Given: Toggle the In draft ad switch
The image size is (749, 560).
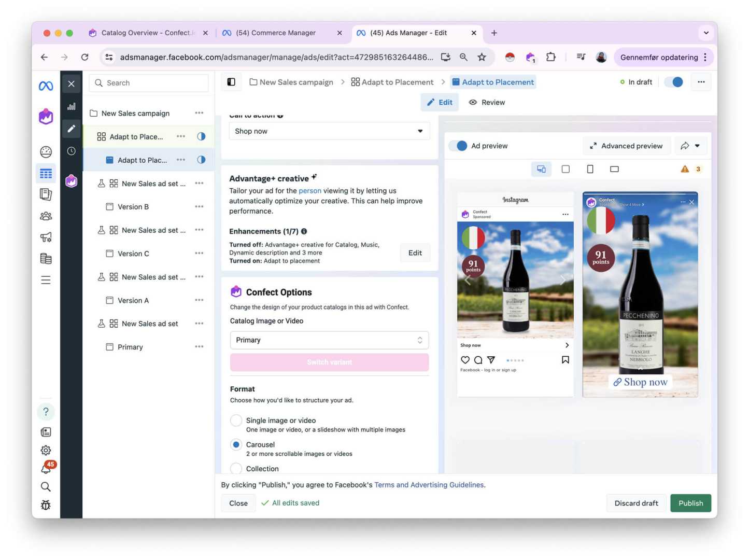Looking at the screenshot, I should click(674, 82).
